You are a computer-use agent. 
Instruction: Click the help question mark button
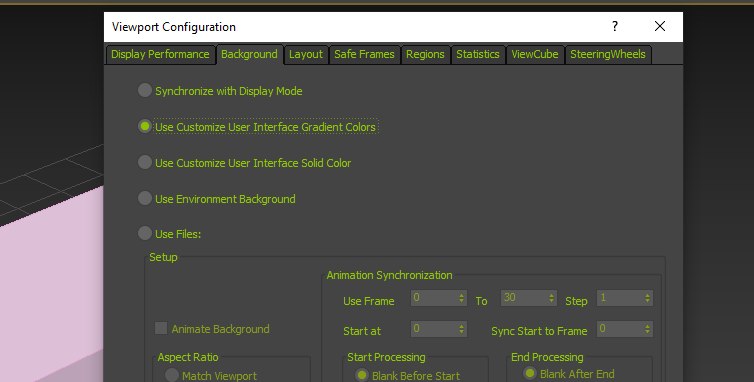click(x=615, y=26)
